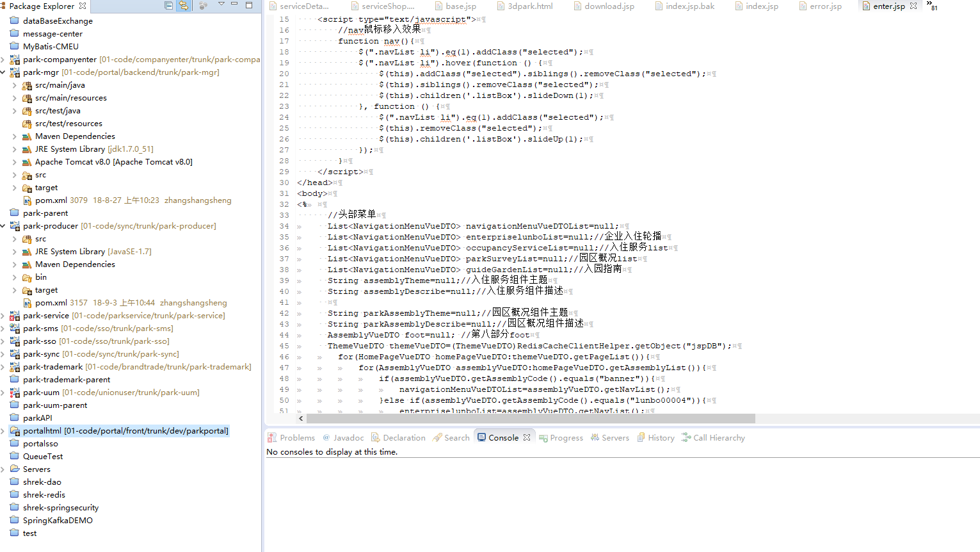Click the target folder icon under park-mgr
Image resolution: width=980 pixels, height=552 pixels.
click(27, 188)
